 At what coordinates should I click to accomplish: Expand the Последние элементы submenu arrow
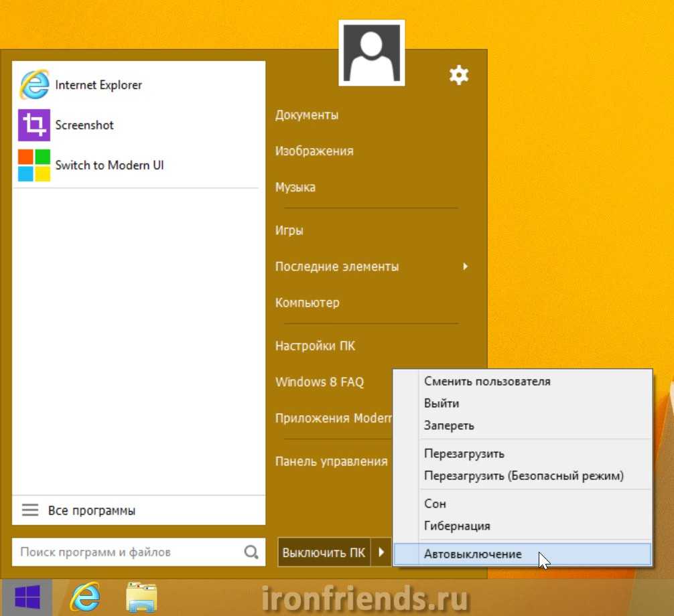(465, 266)
